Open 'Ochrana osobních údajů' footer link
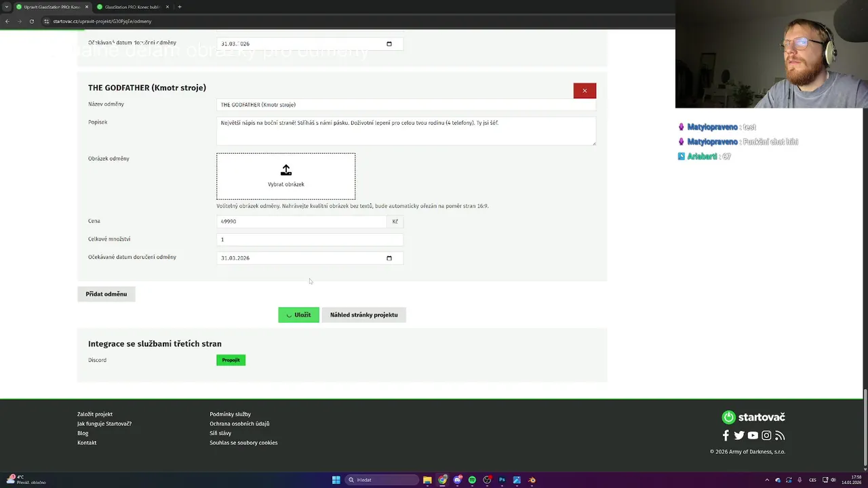 tap(239, 424)
